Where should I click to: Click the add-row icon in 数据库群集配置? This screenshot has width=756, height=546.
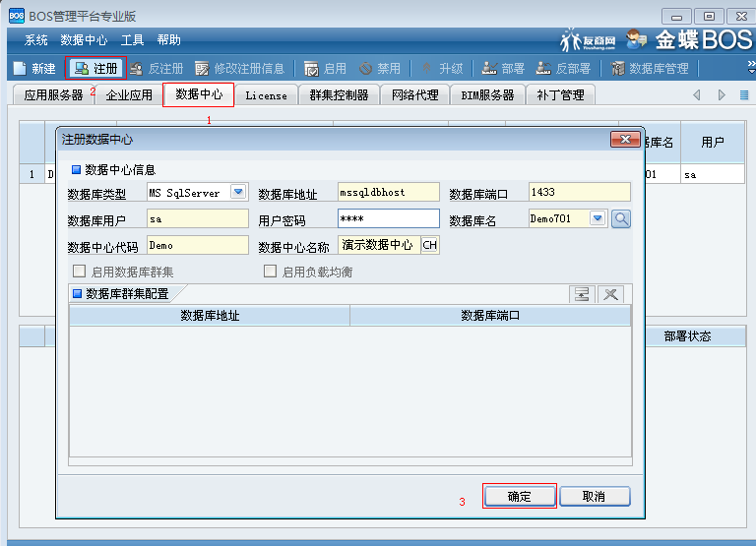[x=582, y=294]
